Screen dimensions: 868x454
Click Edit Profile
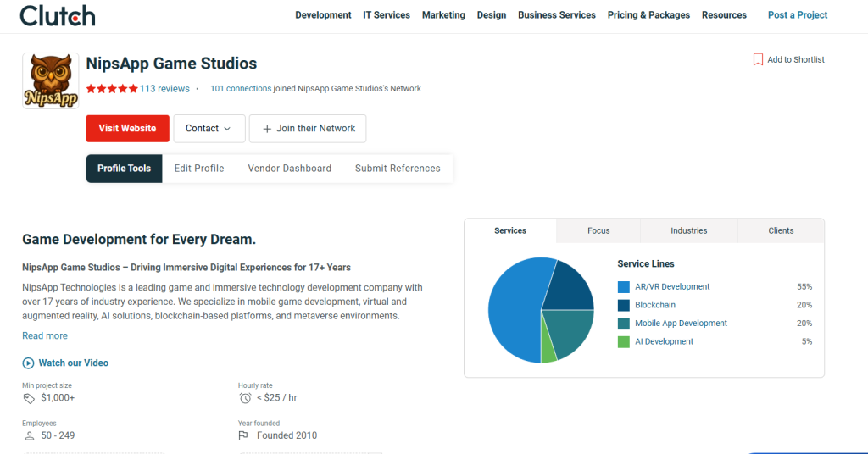pyautogui.click(x=199, y=168)
